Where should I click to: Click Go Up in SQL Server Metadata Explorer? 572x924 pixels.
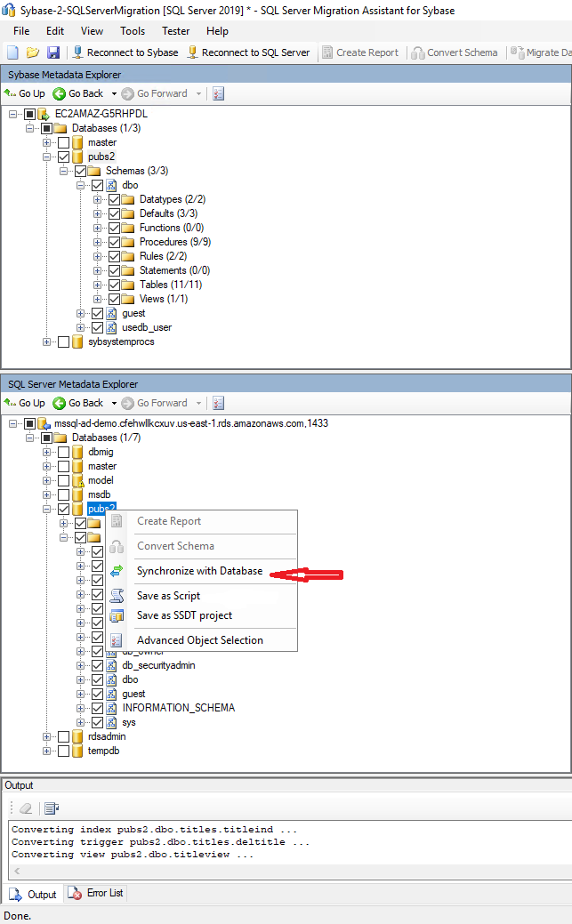coord(24,403)
